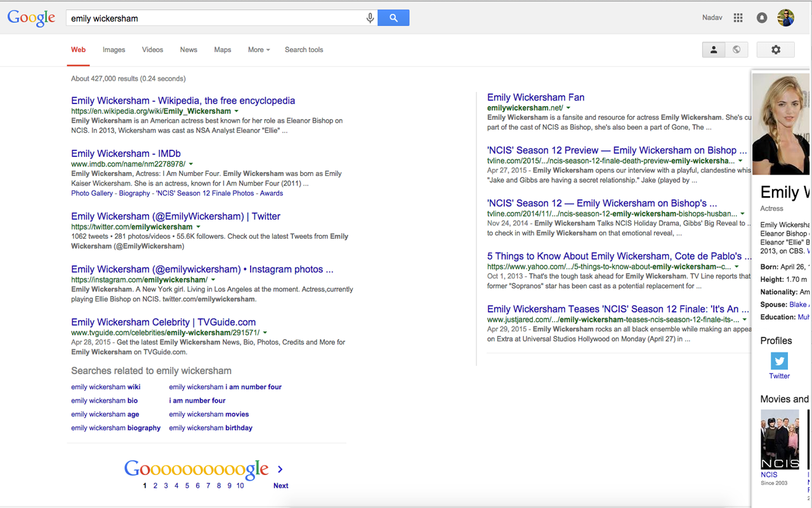Search related: emily wickersham birthday
812x508 pixels.
pos(211,428)
